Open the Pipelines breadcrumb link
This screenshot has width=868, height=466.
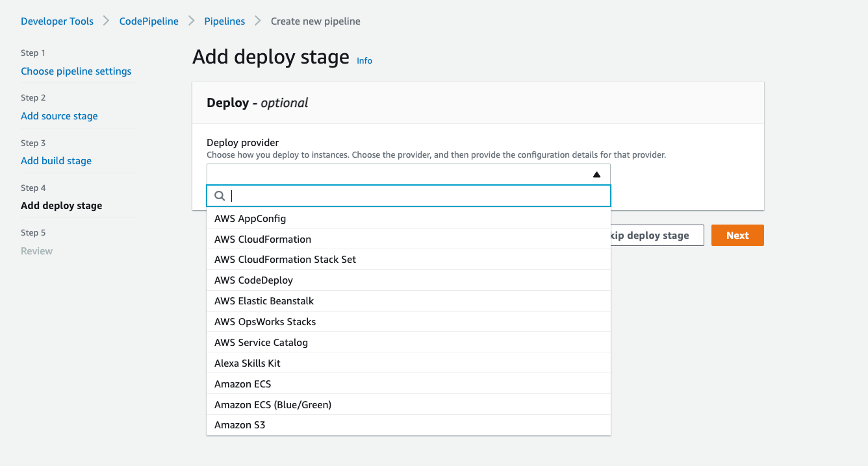tap(225, 21)
